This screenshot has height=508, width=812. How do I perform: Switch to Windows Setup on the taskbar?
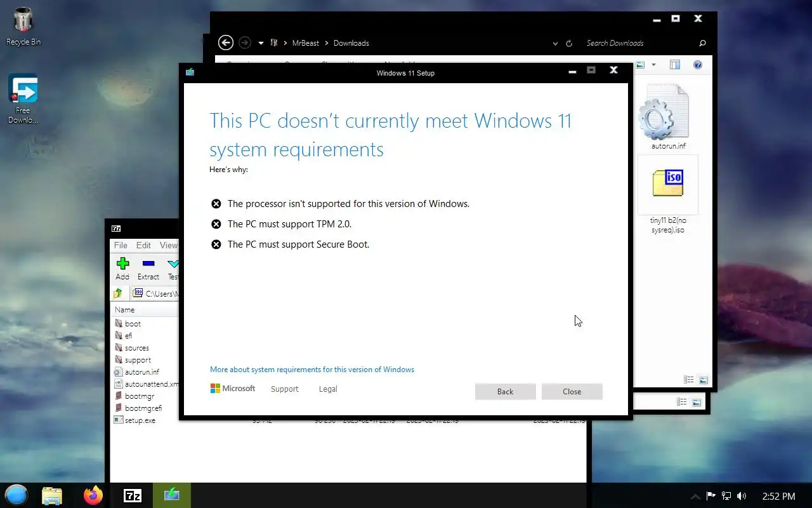pyautogui.click(x=171, y=495)
